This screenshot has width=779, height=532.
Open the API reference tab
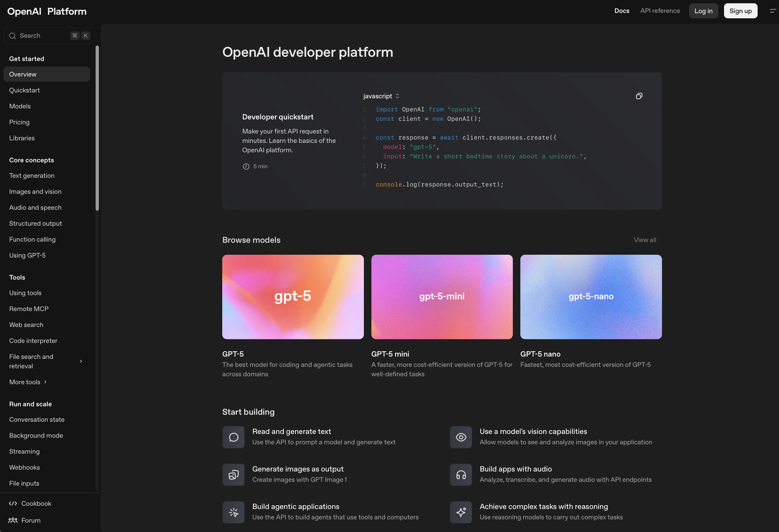[660, 11]
